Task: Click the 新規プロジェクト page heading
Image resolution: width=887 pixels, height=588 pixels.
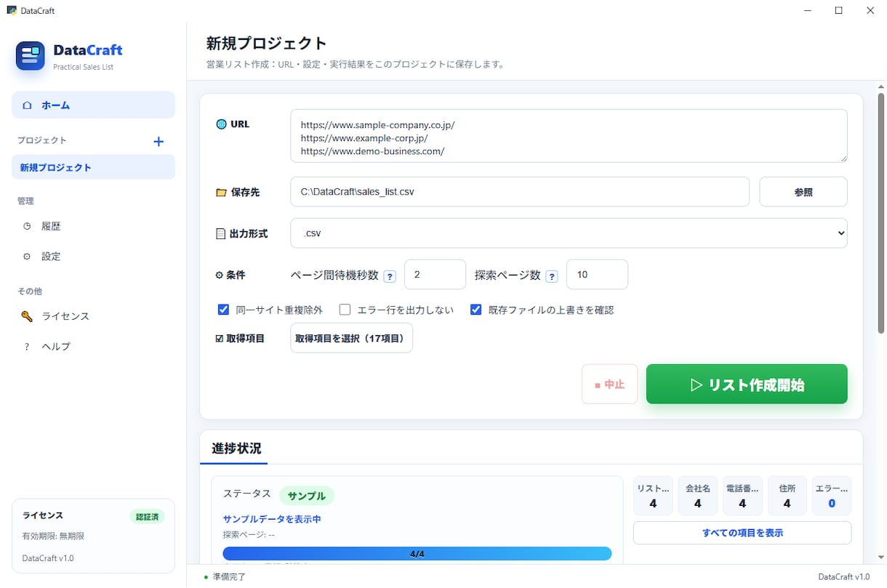Action: point(267,44)
